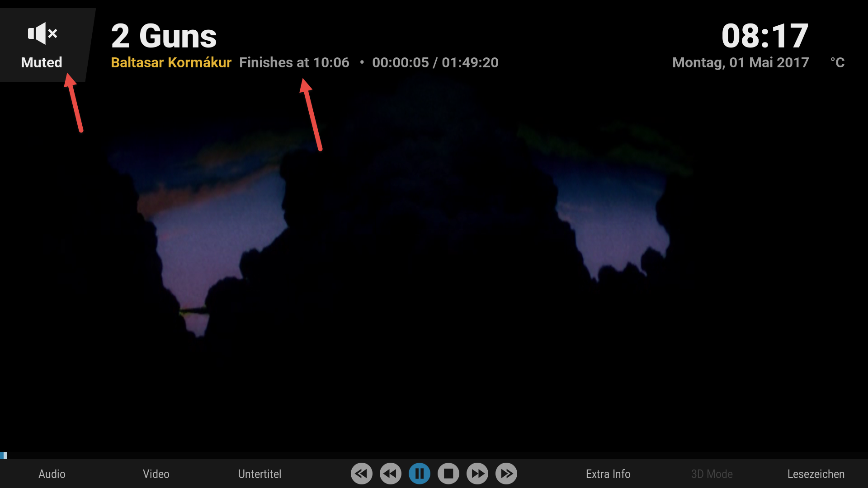
Task: Click 'Finishes at 10:06' text
Action: pos(294,62)
